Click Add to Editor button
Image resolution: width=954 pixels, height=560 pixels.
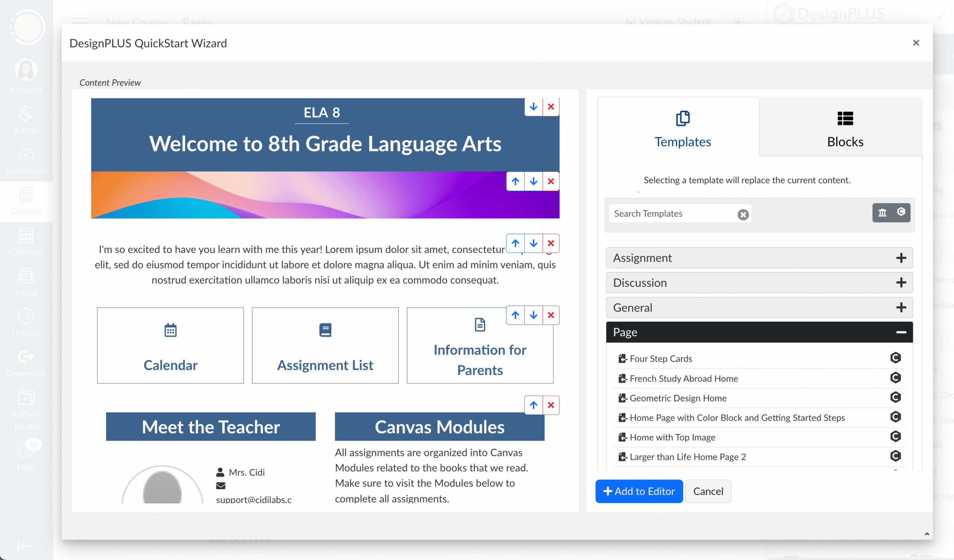(639, 491)
